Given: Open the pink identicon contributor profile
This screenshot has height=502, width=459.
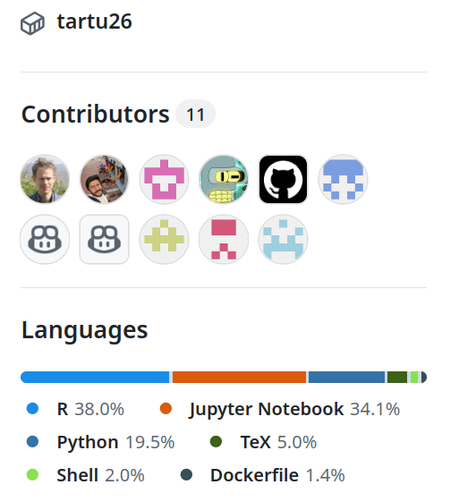Looking at the screenshot, I should [x=164, y=179].
